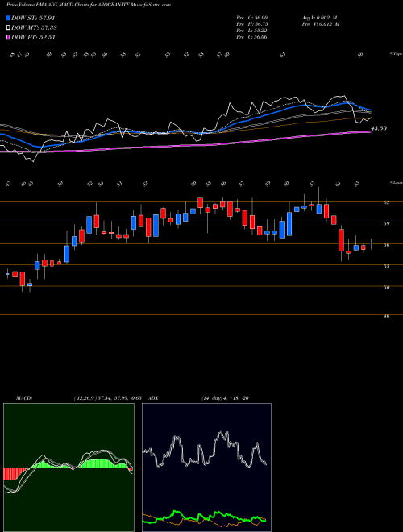The image size is (403, 532).
Task: Click the ADX indicator chart panel
Action: click(206, 468)
